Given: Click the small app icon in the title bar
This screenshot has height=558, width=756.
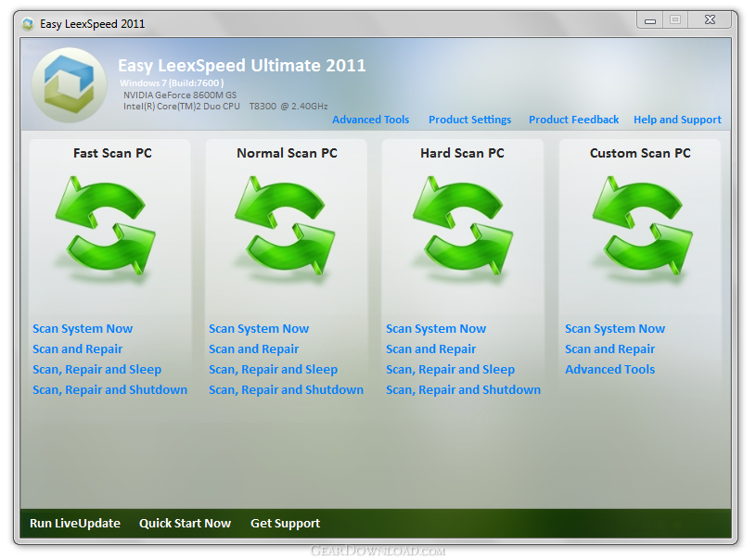Looking at the screenshot, I should point(28,23).
